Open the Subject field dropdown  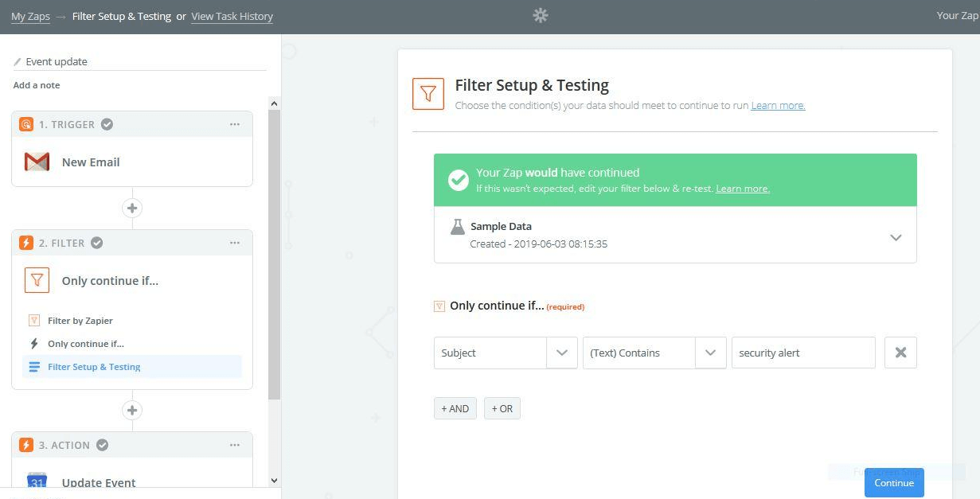pos(562,353)
